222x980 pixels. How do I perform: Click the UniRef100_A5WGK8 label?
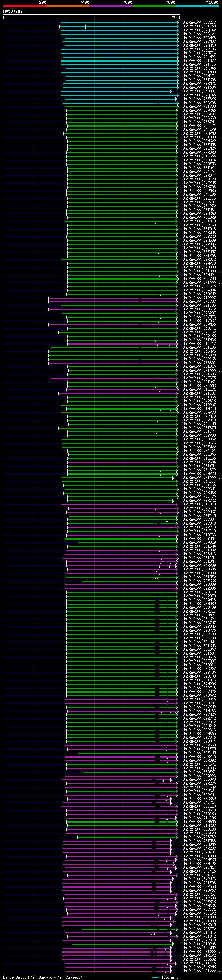[199, 906]
